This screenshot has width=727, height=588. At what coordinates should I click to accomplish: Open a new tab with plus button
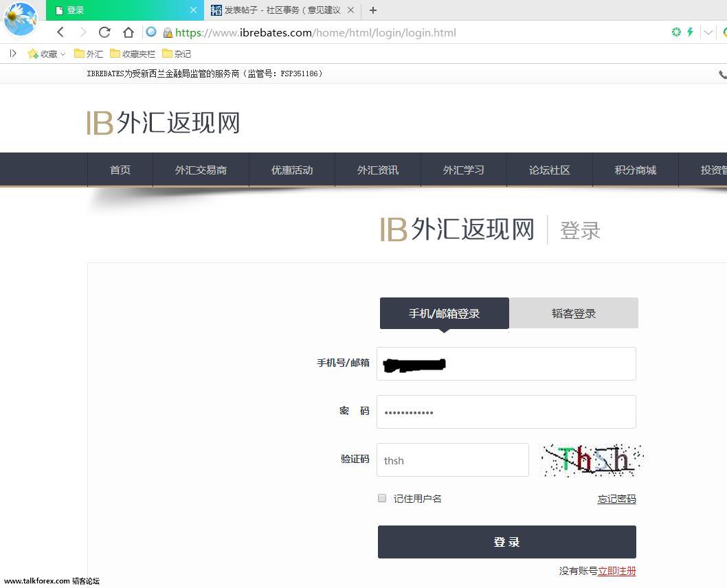(373, 10)
